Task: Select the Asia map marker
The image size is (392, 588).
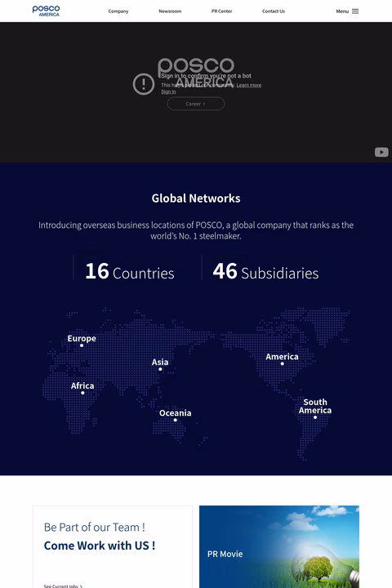Action: (160, 369)
